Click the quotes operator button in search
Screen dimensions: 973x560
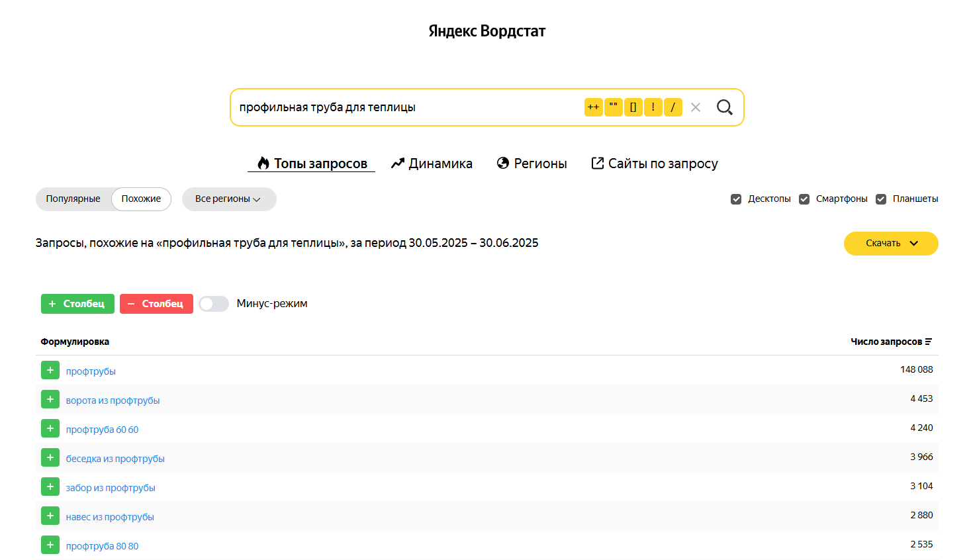pyautogui.click(x=614, y=107)
